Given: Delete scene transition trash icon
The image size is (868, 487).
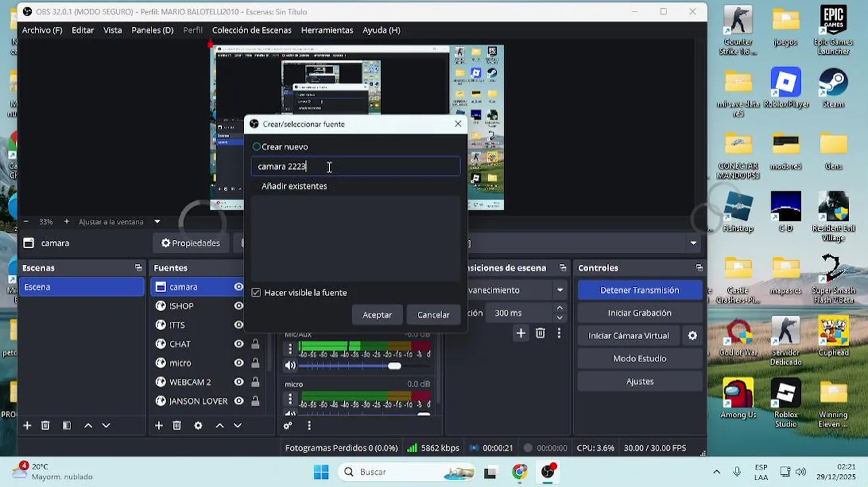Looking at the screenshot, I should [x=540, y=333].
